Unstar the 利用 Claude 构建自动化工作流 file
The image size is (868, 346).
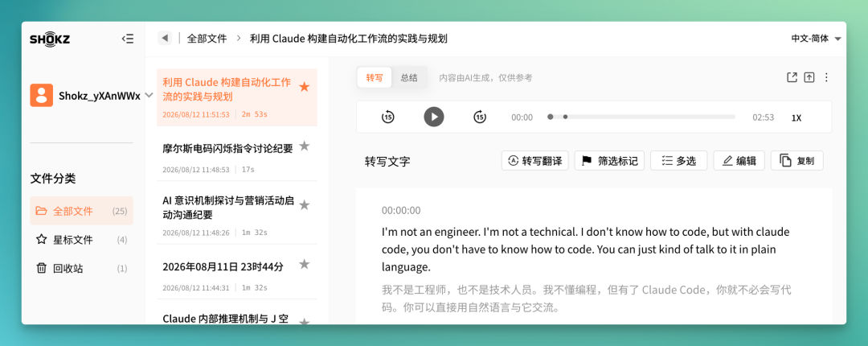click(304, 87)
